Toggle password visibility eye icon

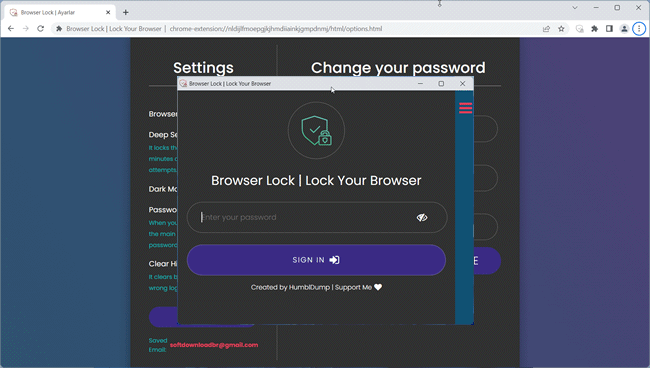[422, 218]
